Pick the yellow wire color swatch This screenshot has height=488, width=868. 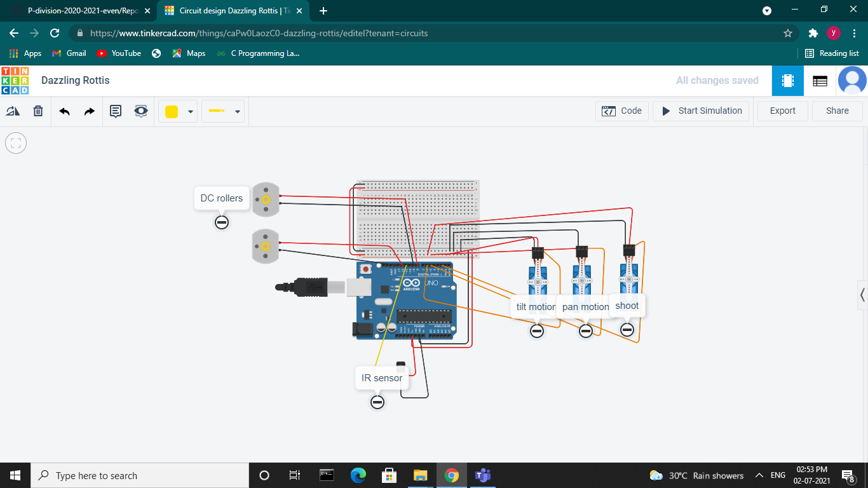tap(172, 112)
